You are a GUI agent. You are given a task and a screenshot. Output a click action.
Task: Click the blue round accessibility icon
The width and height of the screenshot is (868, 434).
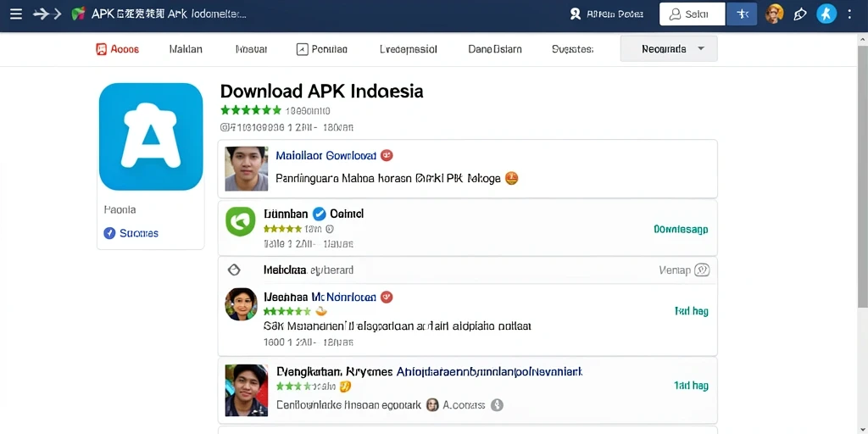[x=826, y=14]
